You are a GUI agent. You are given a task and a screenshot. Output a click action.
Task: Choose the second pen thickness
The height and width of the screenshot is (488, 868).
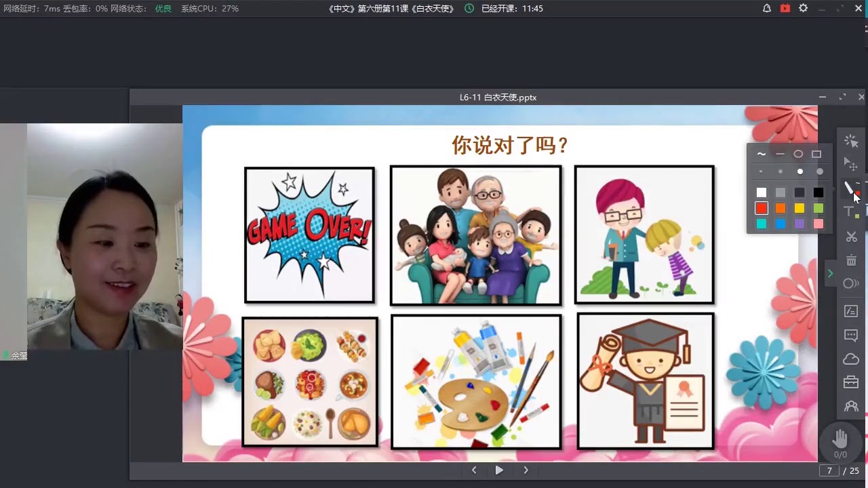tap(781, 171)
